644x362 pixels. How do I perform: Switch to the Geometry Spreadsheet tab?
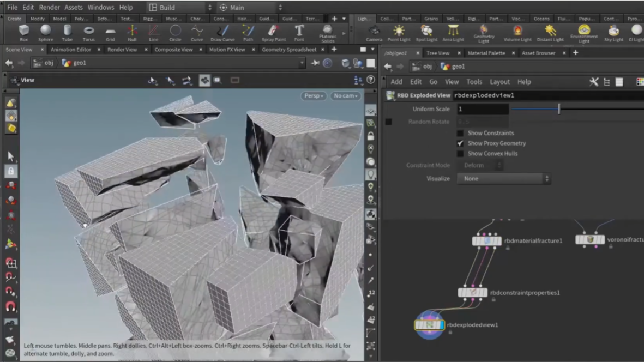[x=289, y=50]
